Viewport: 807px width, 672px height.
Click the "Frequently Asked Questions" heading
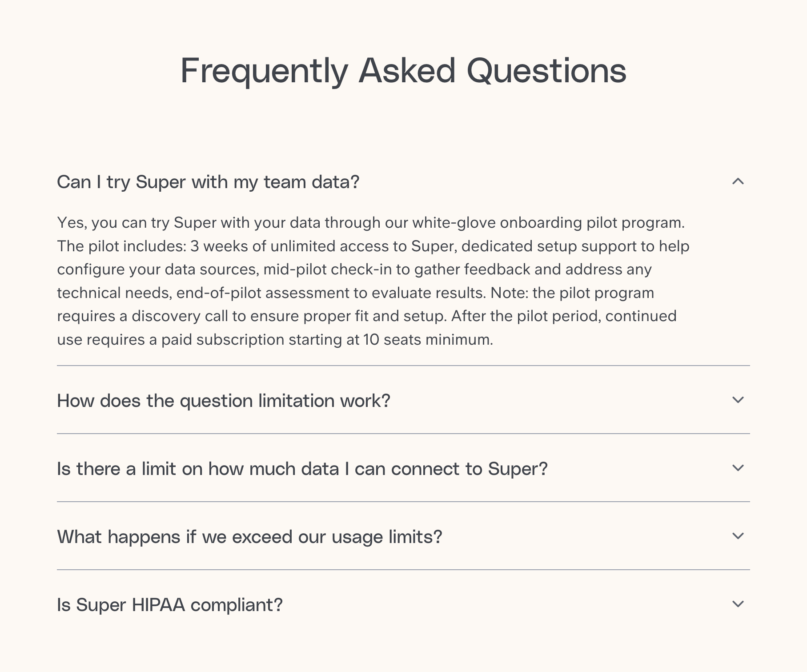[403, 71]
